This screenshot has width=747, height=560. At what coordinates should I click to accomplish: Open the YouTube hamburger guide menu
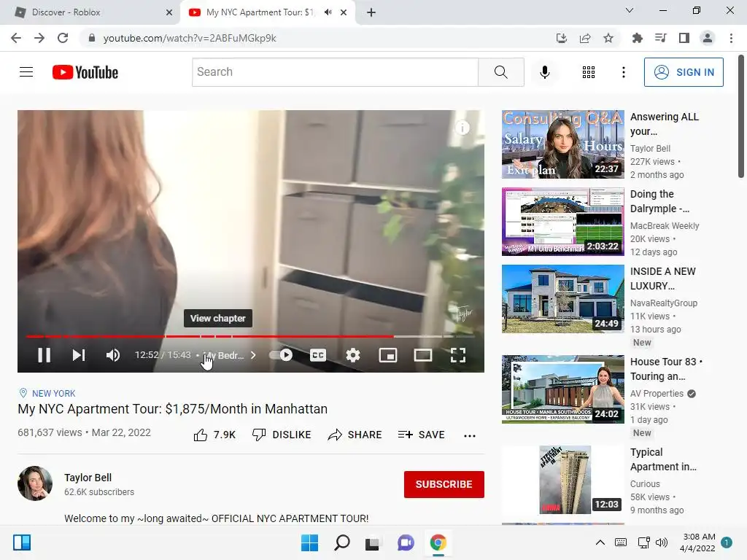pyautogui.click(x=26, y=72)
